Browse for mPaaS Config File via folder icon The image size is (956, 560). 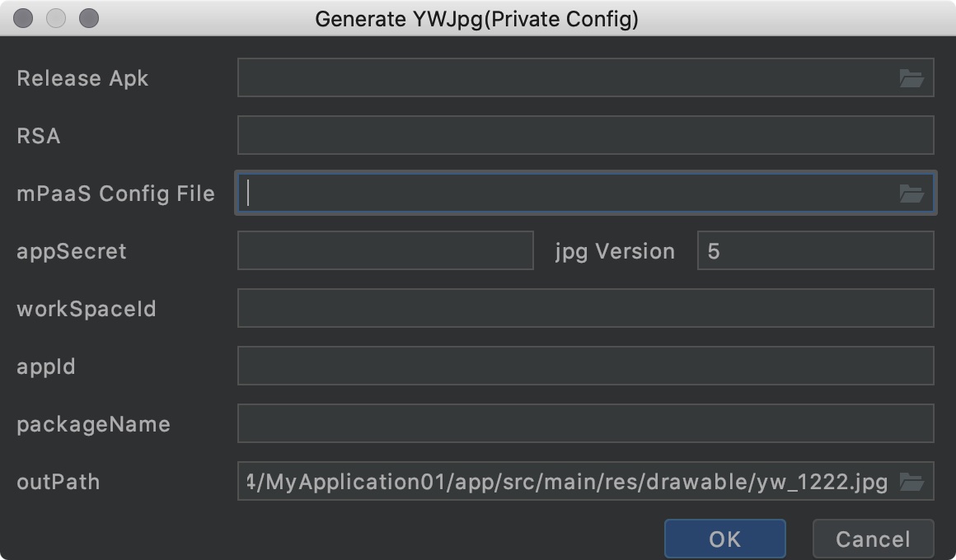pyautogui.click(x=911, y=194)
